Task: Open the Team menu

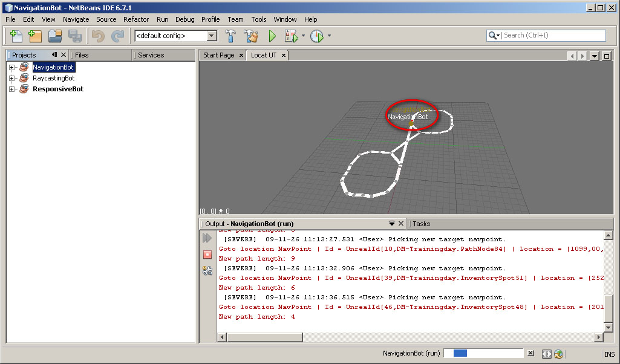Action: tap(235, 19)
